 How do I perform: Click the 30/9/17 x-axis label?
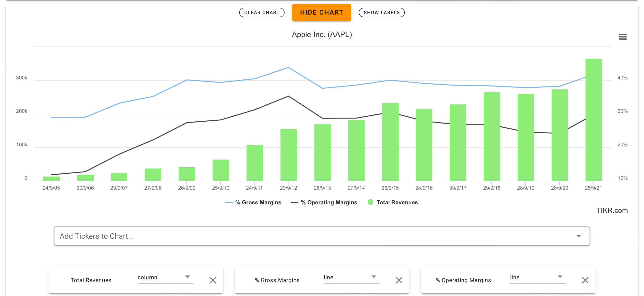click(x=458, y=188)
